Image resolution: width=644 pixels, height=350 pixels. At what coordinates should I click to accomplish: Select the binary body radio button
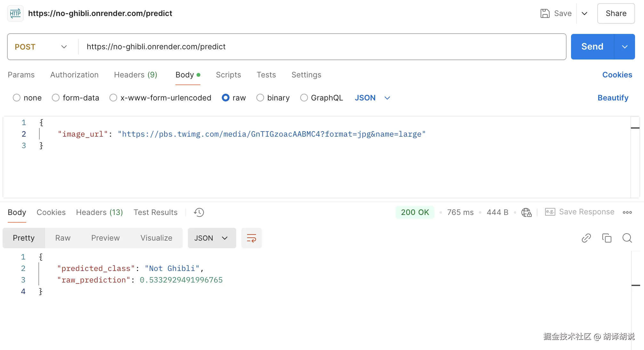coord(260,98)
